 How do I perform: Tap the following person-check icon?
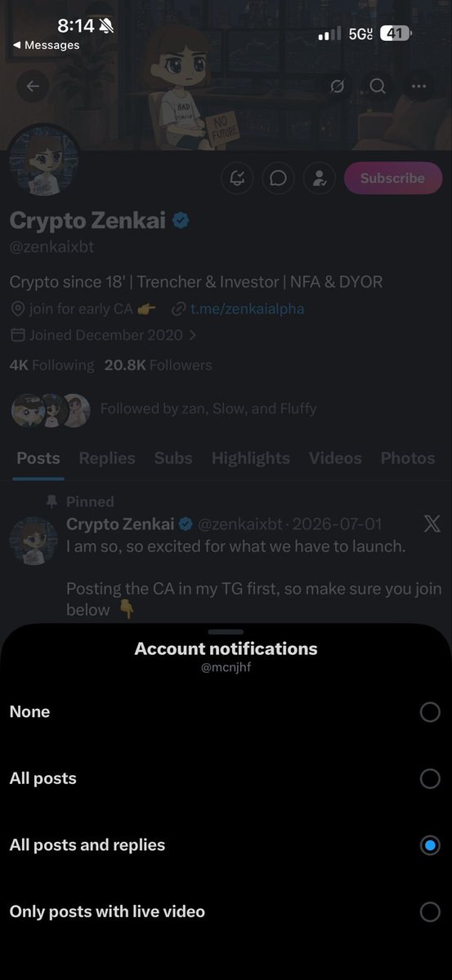(319, 178)
